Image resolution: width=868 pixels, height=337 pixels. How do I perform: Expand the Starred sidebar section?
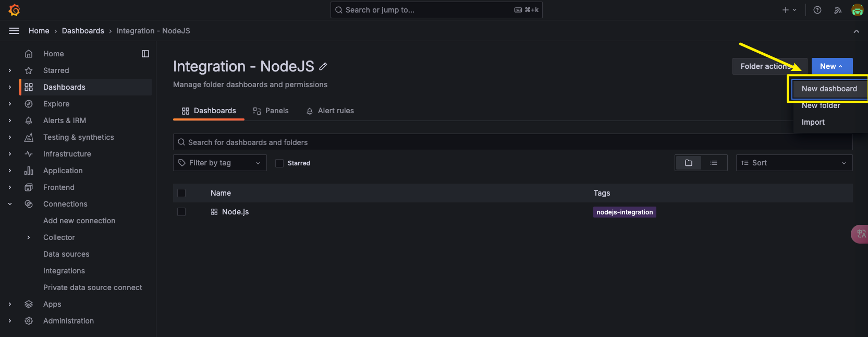10,70
